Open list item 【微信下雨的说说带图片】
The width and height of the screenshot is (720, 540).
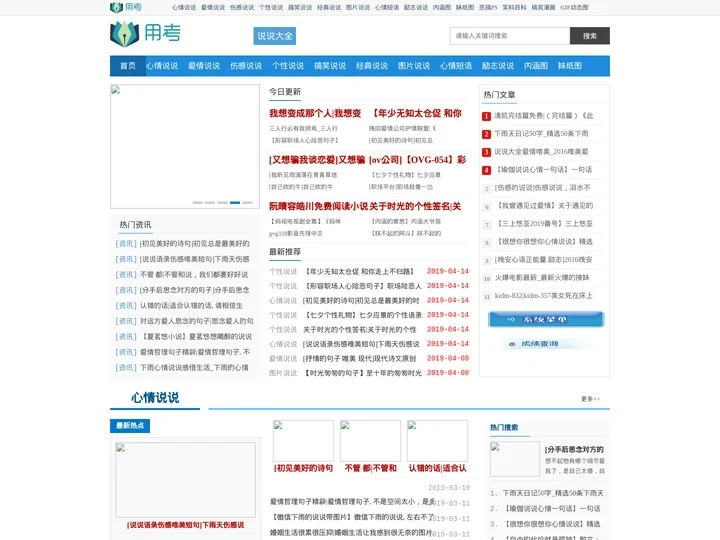351,517
